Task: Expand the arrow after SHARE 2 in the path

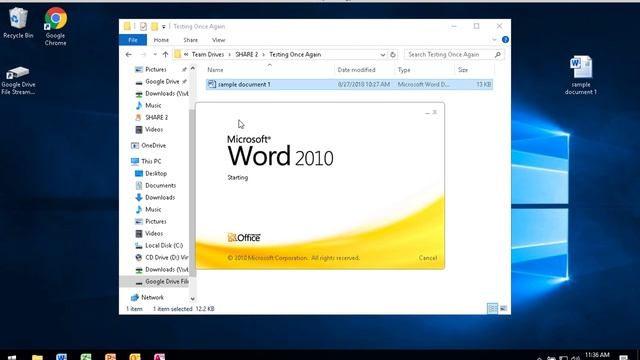Action: pos(264,55)
